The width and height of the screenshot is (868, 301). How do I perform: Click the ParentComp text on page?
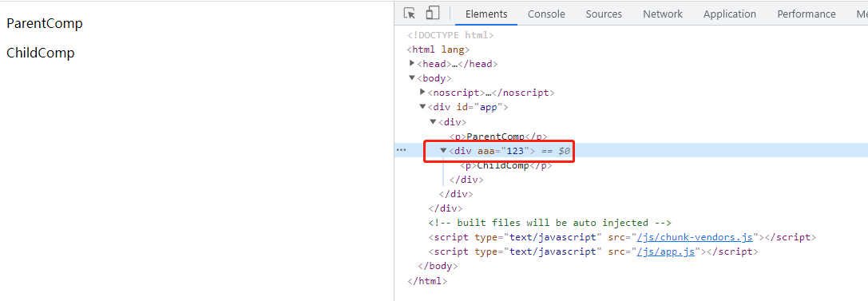click(44, 23)
